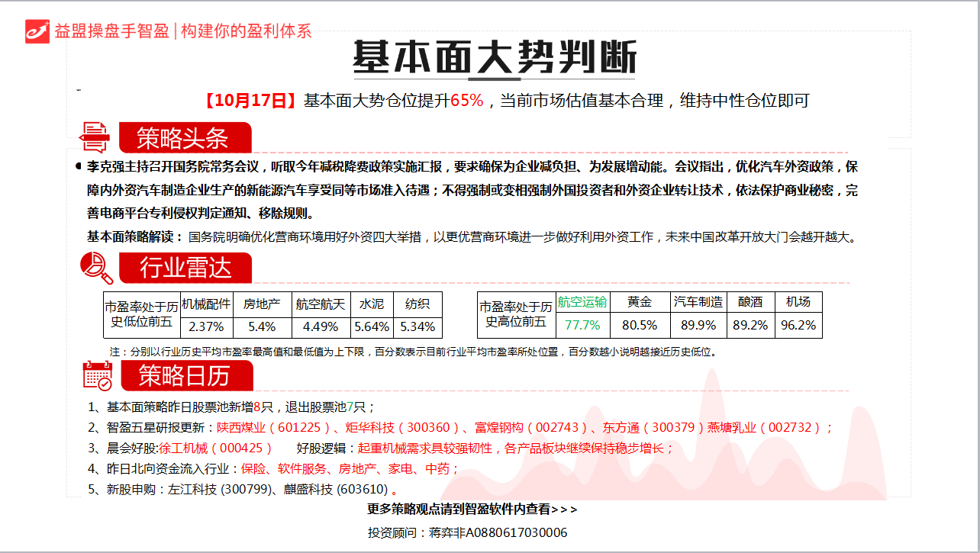This screenshot has height=553, width=980.
Task: Click the 96.2% value under 机场
Action: tap(798, 325)
